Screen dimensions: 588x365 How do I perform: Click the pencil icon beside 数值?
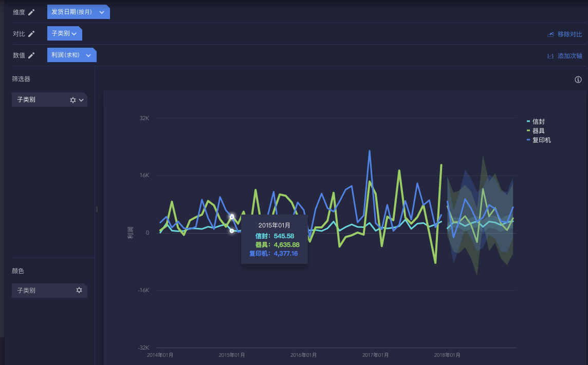31,55
